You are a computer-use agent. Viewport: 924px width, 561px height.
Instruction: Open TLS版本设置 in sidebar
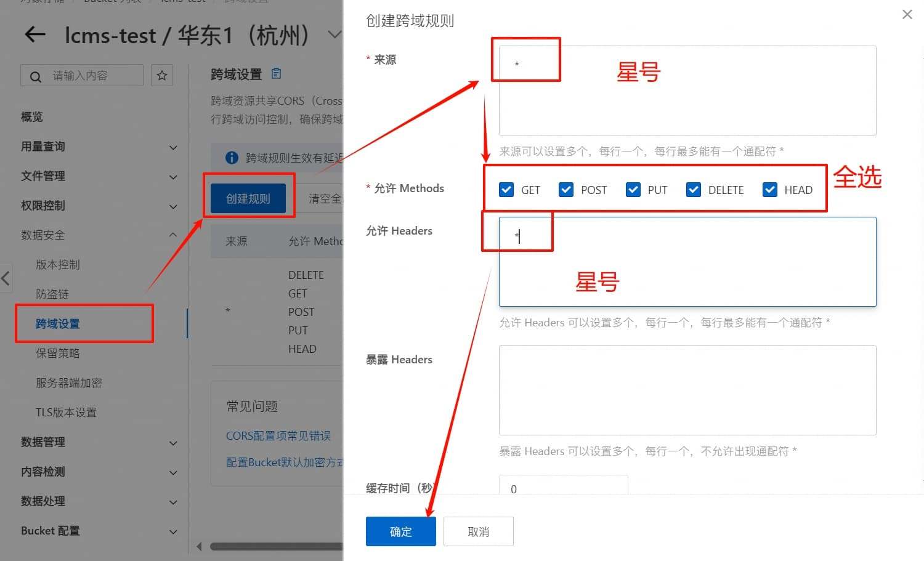coord(66,413)
